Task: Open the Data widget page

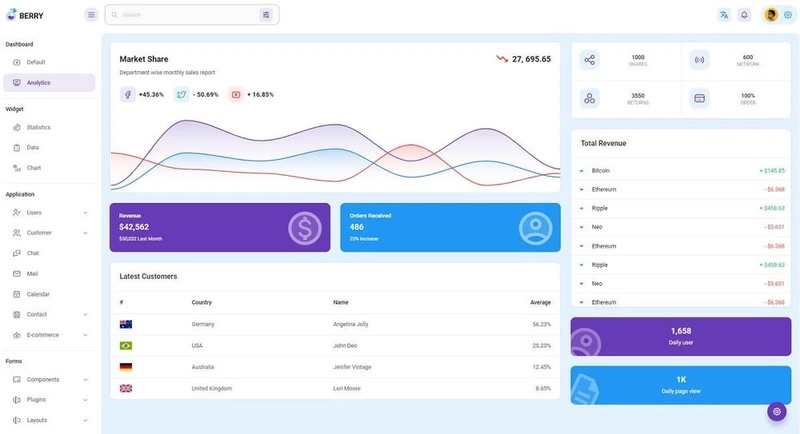Action: pos(49,147)
